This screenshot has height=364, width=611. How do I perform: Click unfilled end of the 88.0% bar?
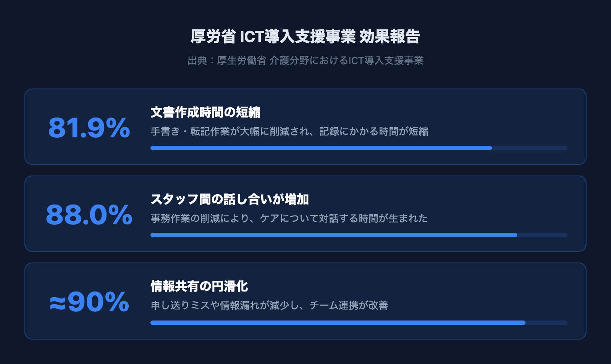(542, 235)
